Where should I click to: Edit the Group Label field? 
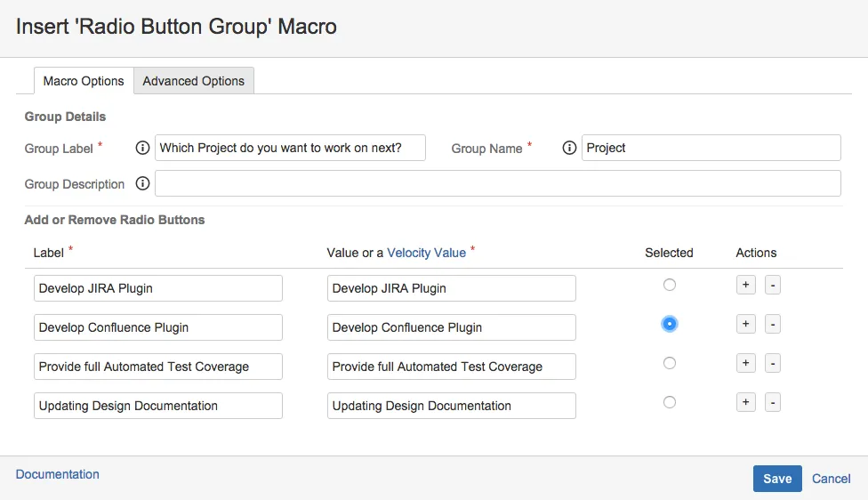pos(290,148)
